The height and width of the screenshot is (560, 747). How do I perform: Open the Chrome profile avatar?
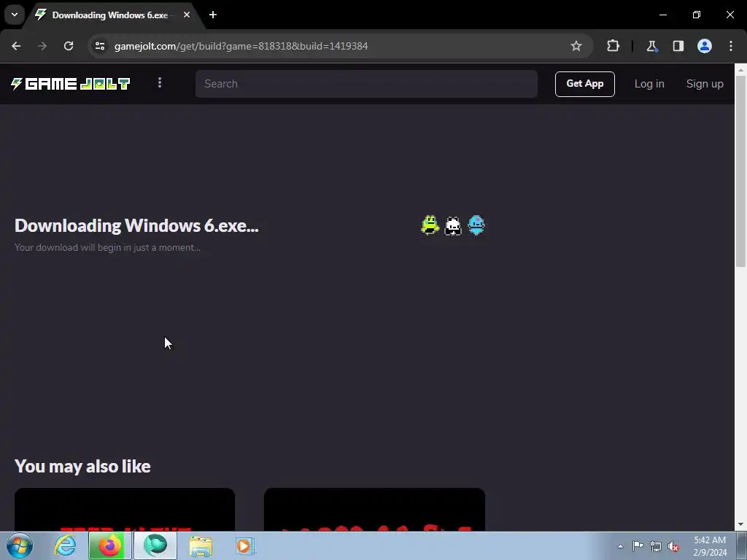coord(705,46)
